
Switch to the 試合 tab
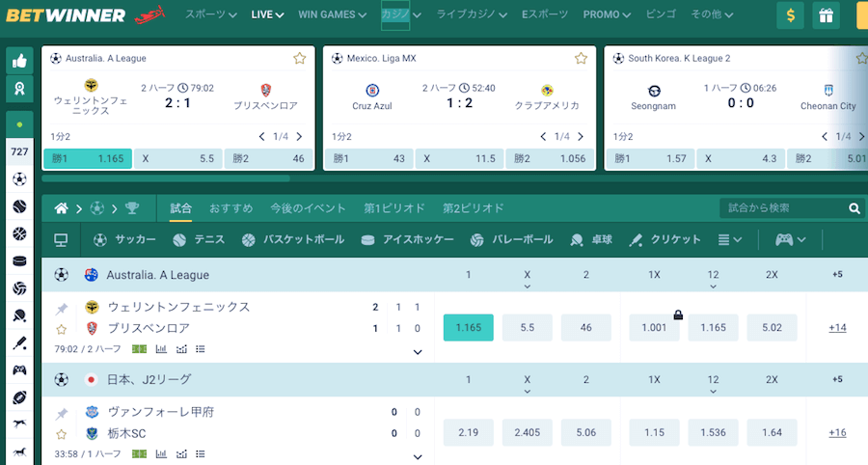(x=180, y=208)
